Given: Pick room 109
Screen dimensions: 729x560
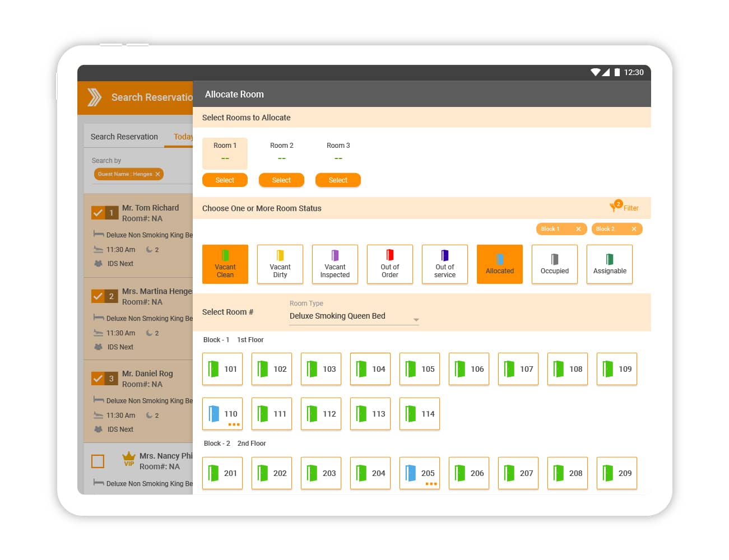Looking at the screenshot, I should click(x=617, y=369).
